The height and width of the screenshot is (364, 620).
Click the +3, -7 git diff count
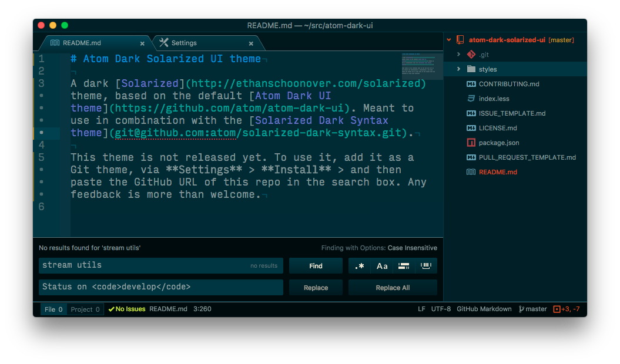click(571, 309)
